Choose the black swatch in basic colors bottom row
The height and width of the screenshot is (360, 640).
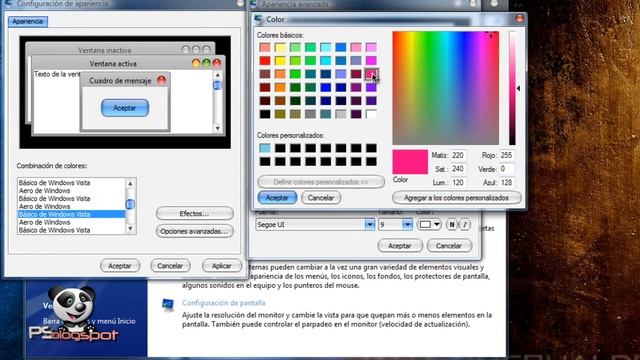pos(265,114)
